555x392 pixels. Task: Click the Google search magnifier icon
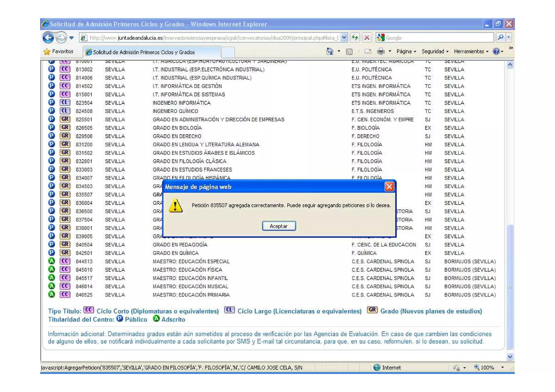click(x=500, y=38)
